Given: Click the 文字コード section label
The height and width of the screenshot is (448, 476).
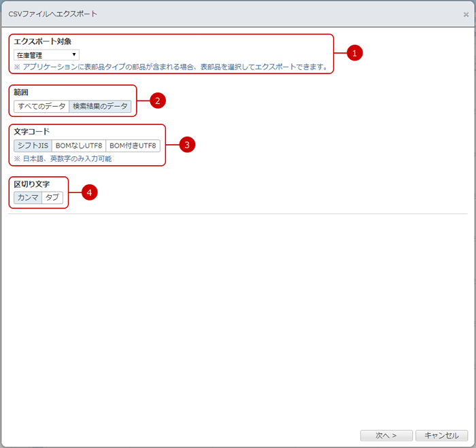Looking at the screenshot, I should tap(32, 132).
